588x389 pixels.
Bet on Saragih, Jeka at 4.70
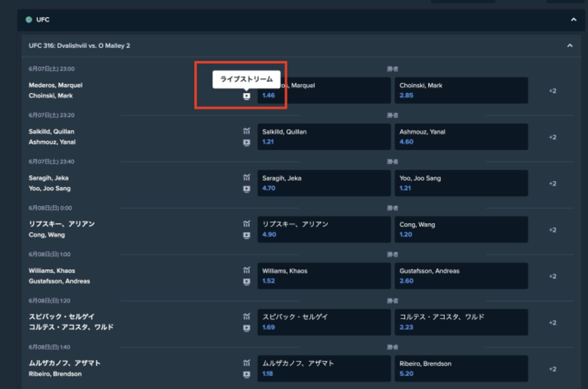coord(324,183)
